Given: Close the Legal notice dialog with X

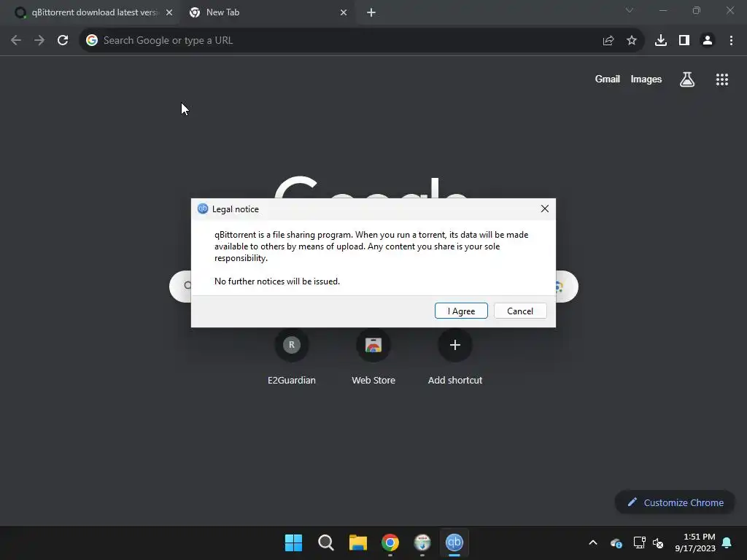Looking at the screenshot, I should pyautogui.click(x=544, y=209).
